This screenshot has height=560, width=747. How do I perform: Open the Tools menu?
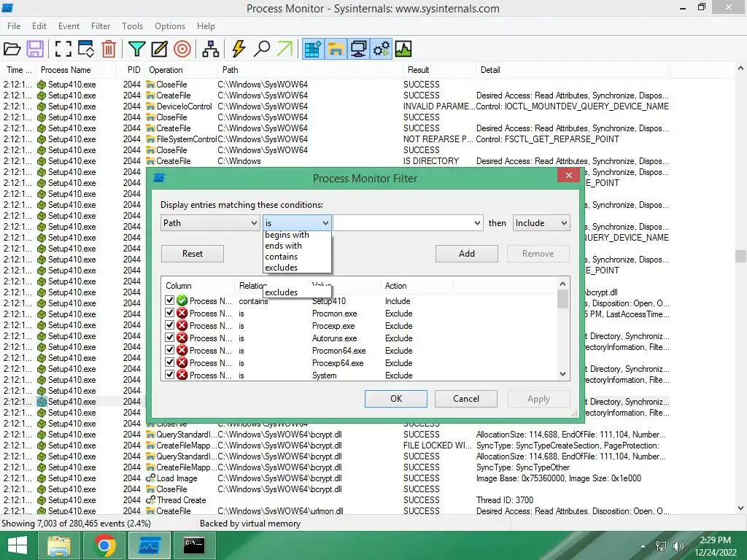tap(132, 26)
